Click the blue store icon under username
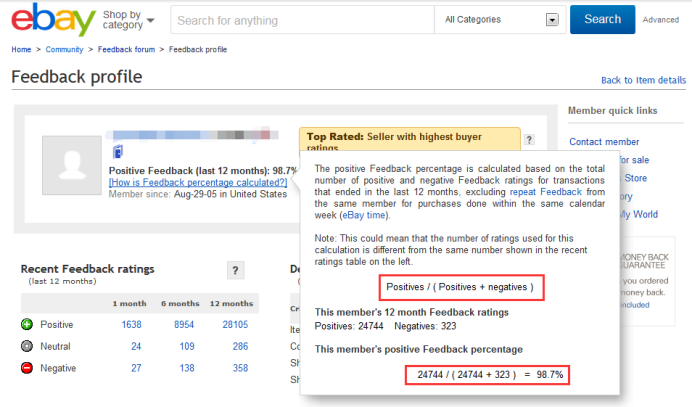The width and height of the screenshot is (692, 407). pos(117,151)
